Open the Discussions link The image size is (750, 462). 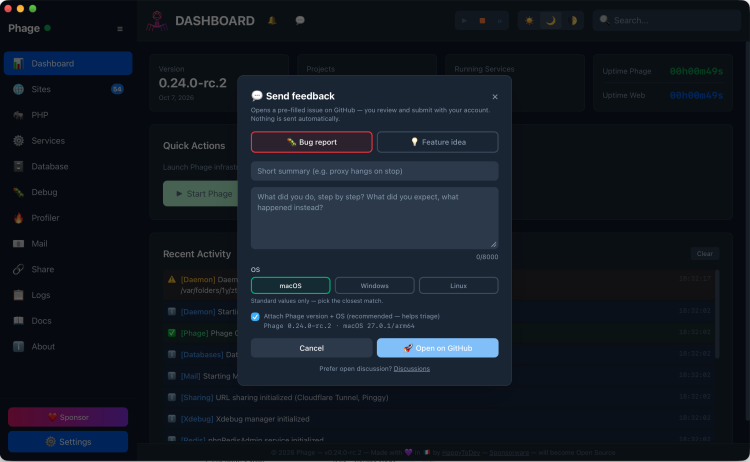(x=411, y=369)
